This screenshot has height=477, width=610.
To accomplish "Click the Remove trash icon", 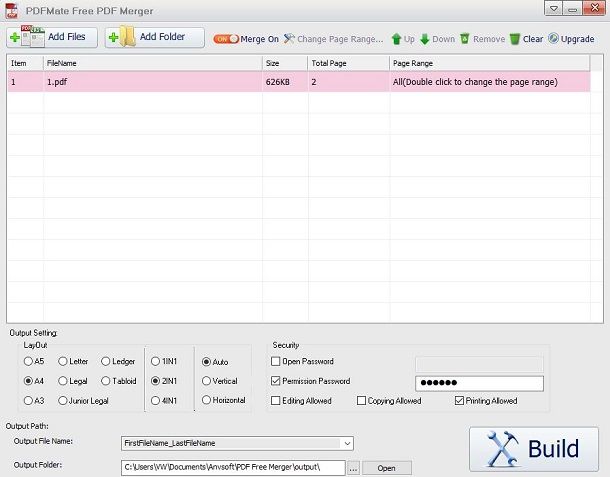I will click(x=465, y=39).
